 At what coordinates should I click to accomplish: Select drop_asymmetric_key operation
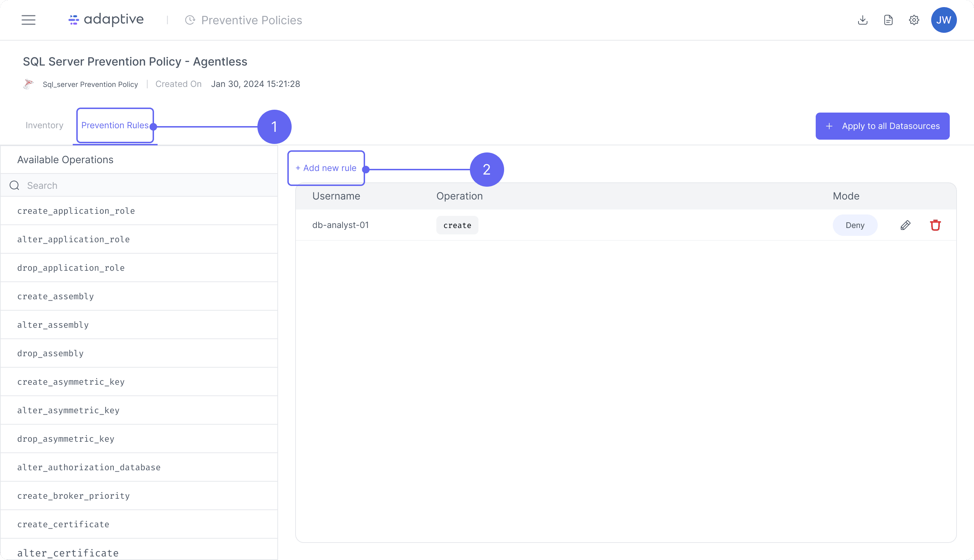(139, 439)
